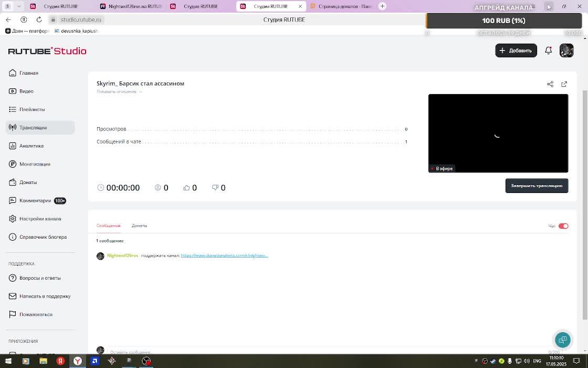Open a new browser tab
Image resolution: width=588 pixels, height=368 pixels.
(x=382, y=6)
